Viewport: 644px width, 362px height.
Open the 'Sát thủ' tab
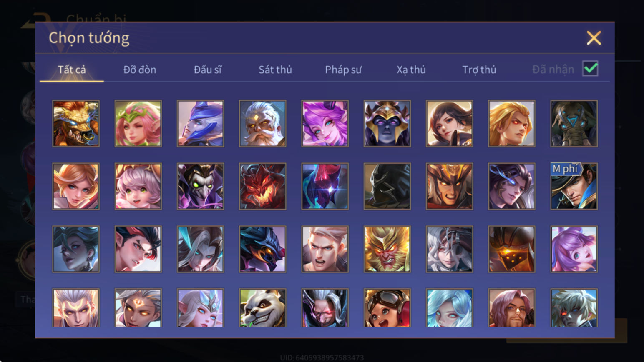pos(275,70)
